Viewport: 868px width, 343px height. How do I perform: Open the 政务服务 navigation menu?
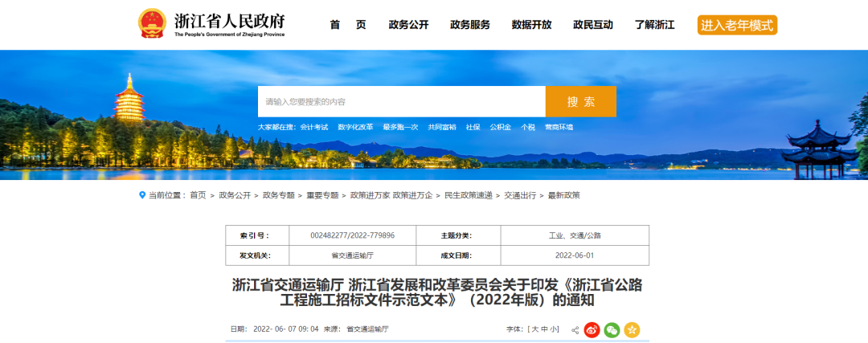[x=470, y=25]
